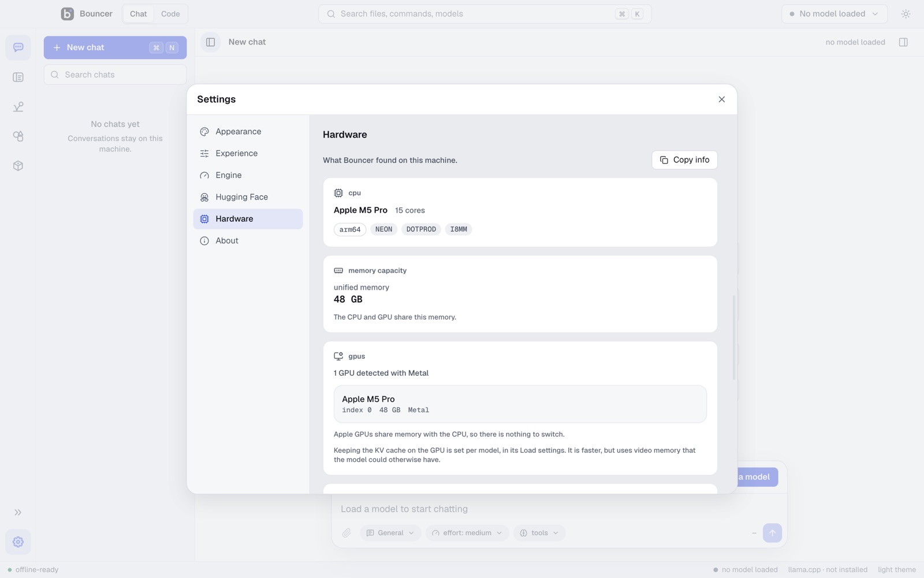Open Experience settings

[248, 154]
